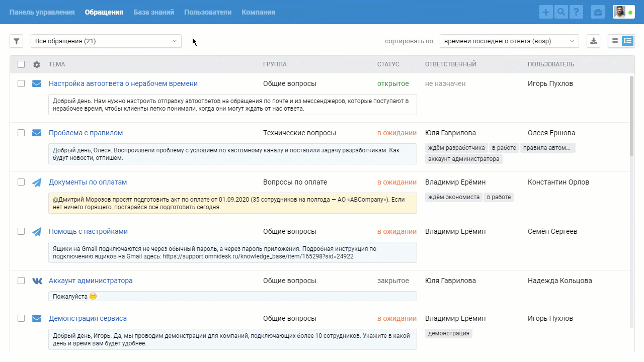Open the sort by времени последнего ответа dropdown
The image size is (644, 362).
coord(509,41)
